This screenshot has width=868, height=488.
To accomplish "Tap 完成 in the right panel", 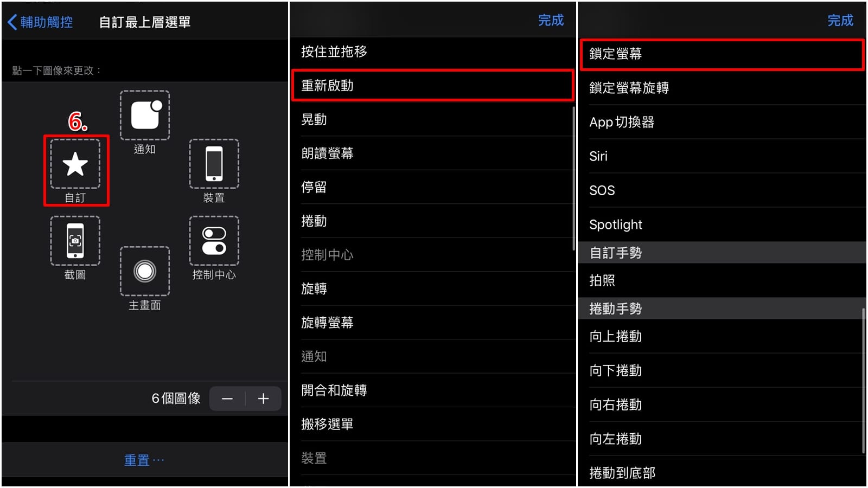I will point(840,21).
